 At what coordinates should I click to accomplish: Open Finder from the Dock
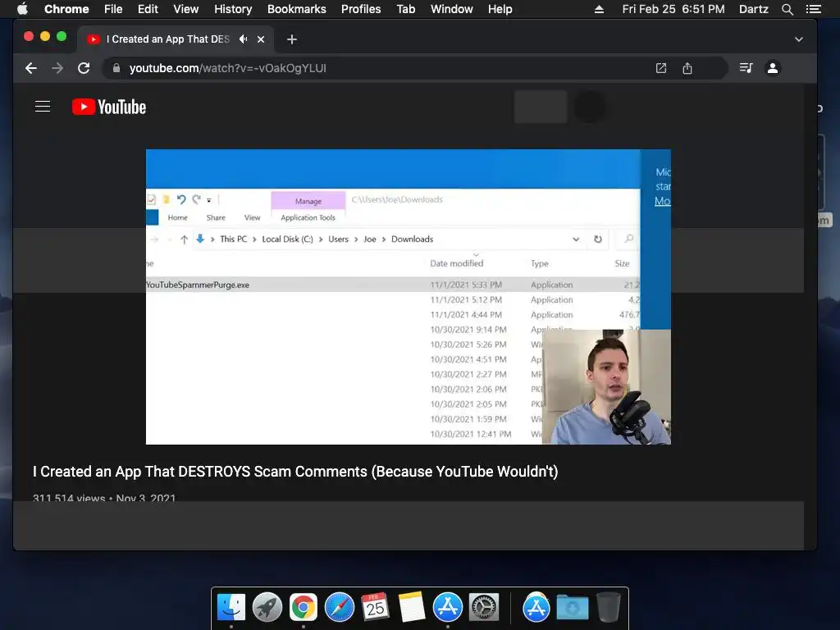231,608
